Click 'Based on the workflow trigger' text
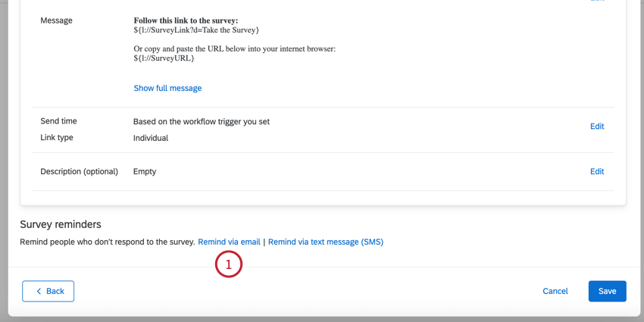 [x=201, y=122]
